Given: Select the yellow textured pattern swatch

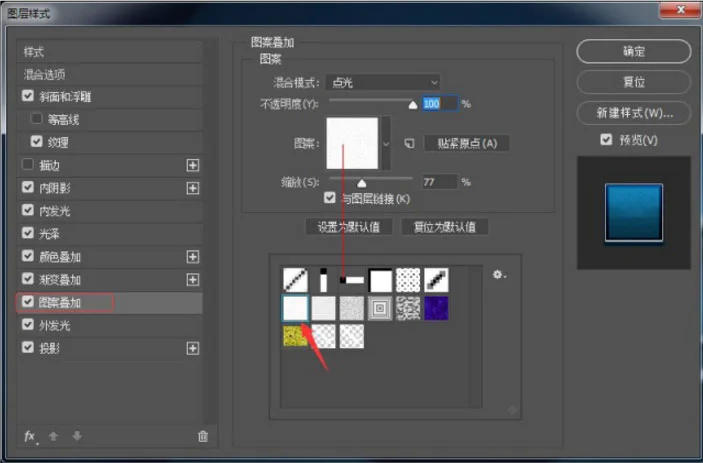Looking at the screenshot, I should tap(295, 336).
